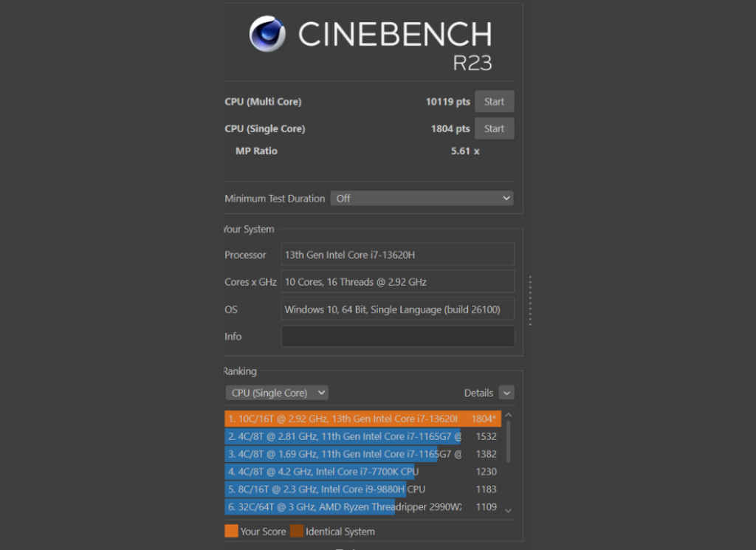Click the MP Ratio label
The height and width of the screenshot is (550, 756).
tap(256, 151)
